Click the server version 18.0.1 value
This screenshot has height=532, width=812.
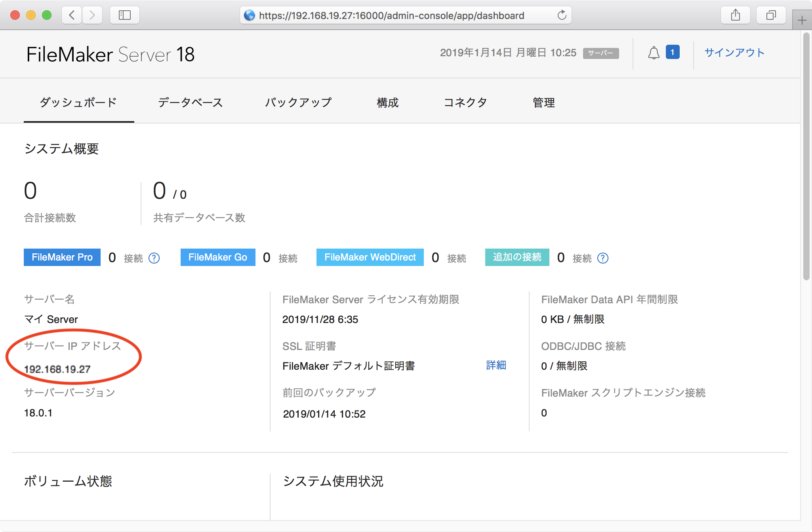[38, 413]
